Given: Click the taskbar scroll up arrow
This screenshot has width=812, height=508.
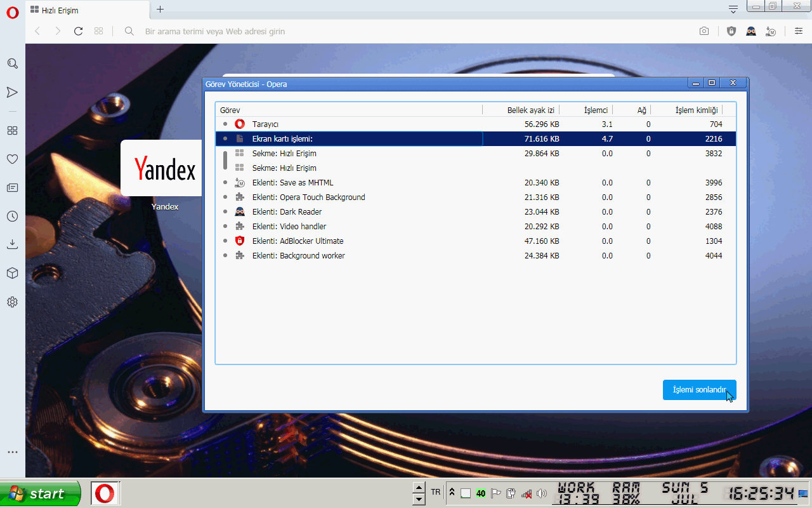Looking at the screenshot, I should 419,488.
